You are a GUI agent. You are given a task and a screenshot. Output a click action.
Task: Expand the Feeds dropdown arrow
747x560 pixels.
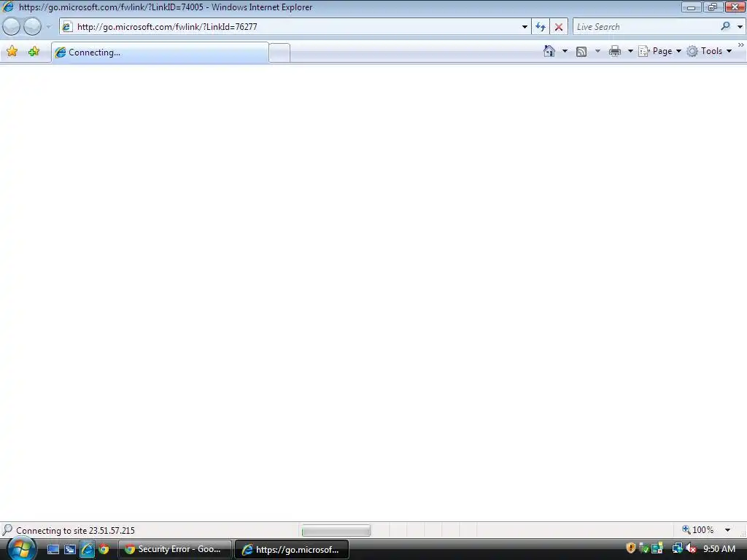point(597,51)
